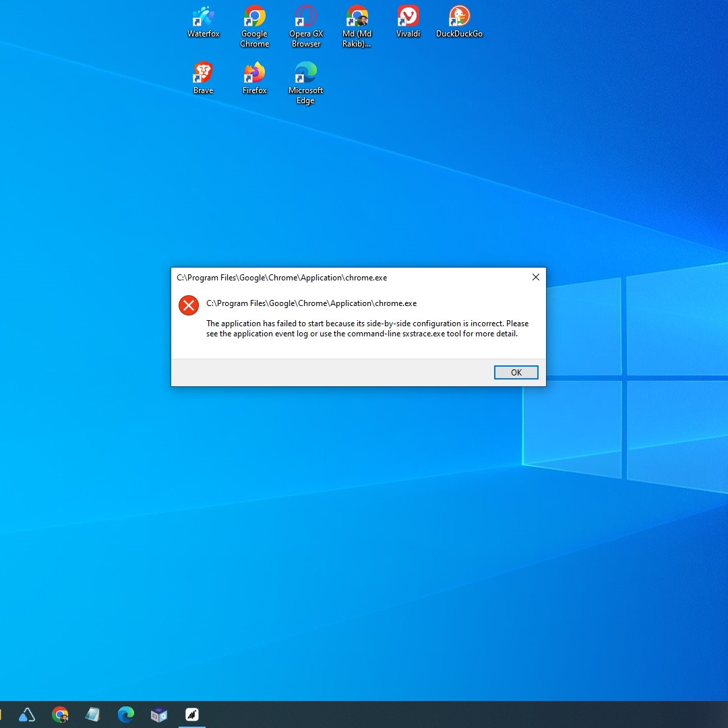728x728 pixels.
Task: Open Chrome profile icon in taskbar
Action: click(60, 714)
